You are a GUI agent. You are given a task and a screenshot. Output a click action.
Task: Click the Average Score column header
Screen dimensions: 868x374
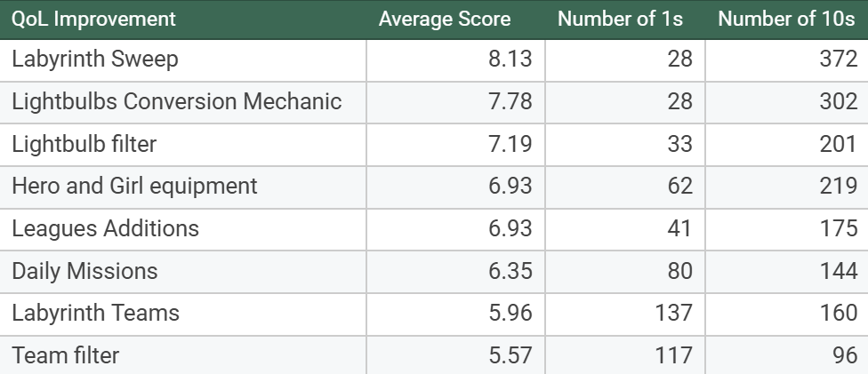455,20
